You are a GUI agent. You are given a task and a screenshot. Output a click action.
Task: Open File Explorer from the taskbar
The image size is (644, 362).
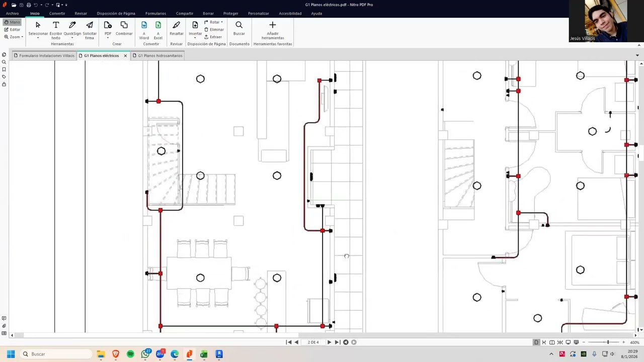coord(101,354)
